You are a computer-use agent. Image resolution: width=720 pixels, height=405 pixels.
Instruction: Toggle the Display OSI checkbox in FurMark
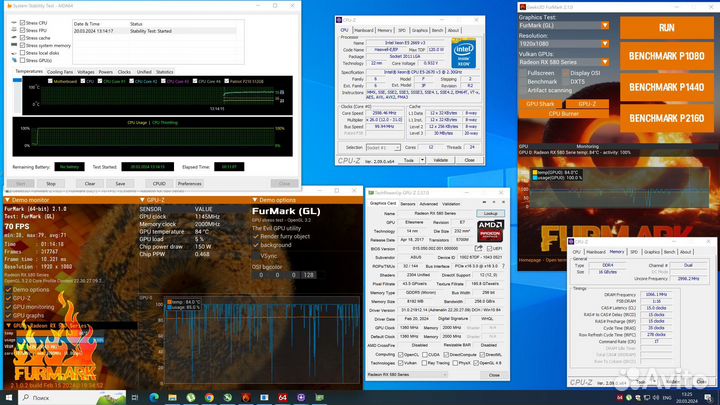point(566,73)
